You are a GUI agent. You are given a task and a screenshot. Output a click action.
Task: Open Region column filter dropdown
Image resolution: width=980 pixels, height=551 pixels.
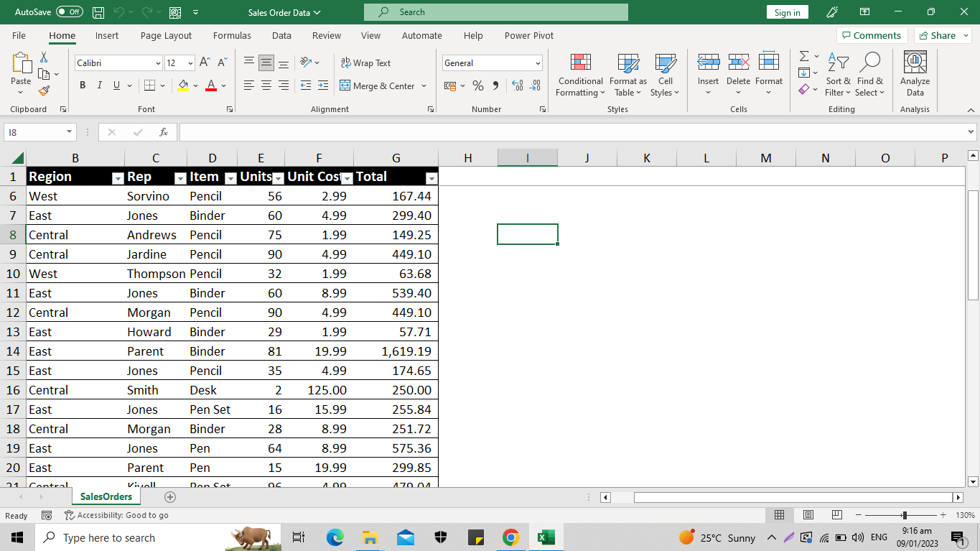(118, 177)
